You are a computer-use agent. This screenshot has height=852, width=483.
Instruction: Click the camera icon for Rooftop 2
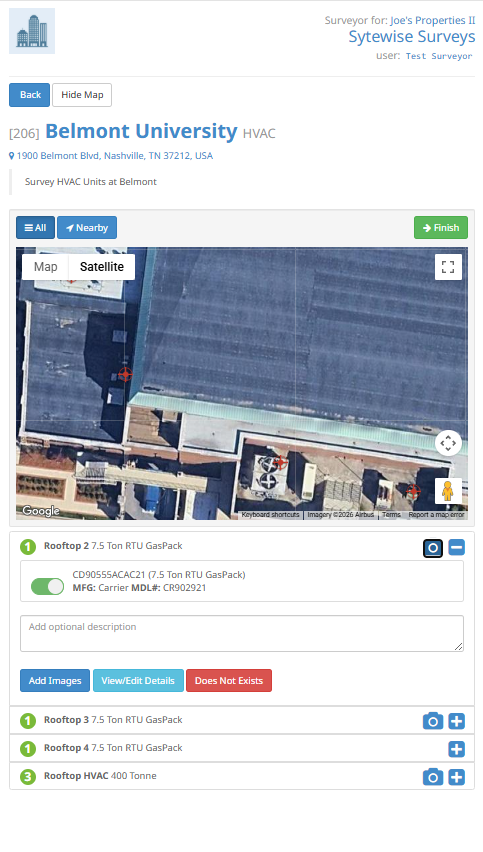(433, 548)
